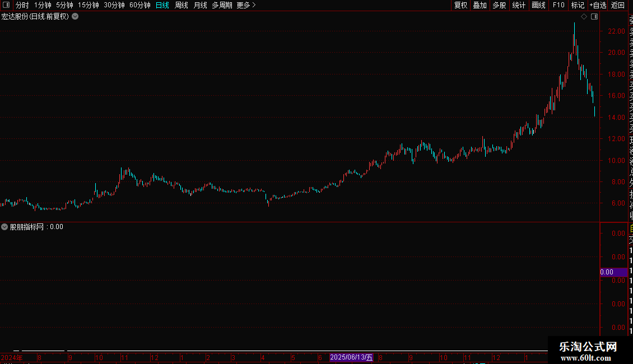Image resolution: width=633 pixels, height=364 pixels.
Task: Click the diamond icon above the chart
Action: pyautogui.click(x=584, y=17)
